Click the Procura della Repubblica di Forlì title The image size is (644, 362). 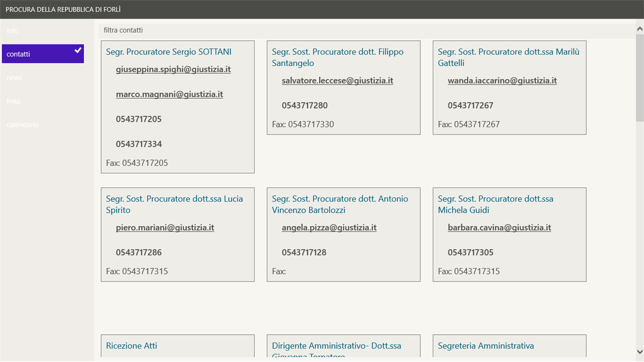[x=63, y=9]
